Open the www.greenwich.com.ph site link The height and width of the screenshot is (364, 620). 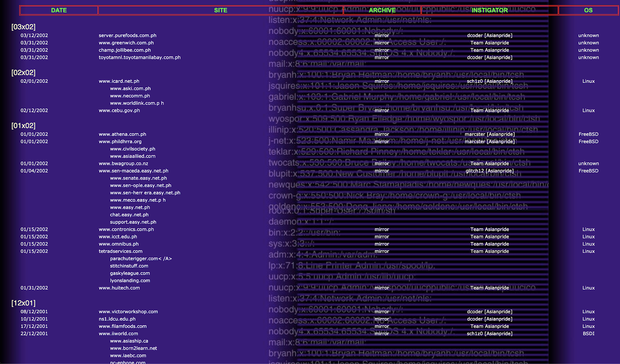click(126, 43)
